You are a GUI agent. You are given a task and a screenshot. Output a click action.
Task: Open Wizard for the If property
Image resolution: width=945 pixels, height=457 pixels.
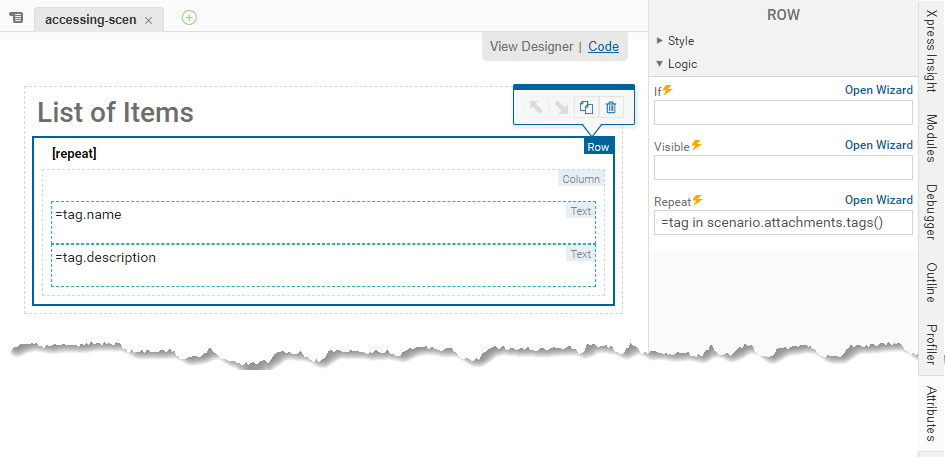(878, 90)
